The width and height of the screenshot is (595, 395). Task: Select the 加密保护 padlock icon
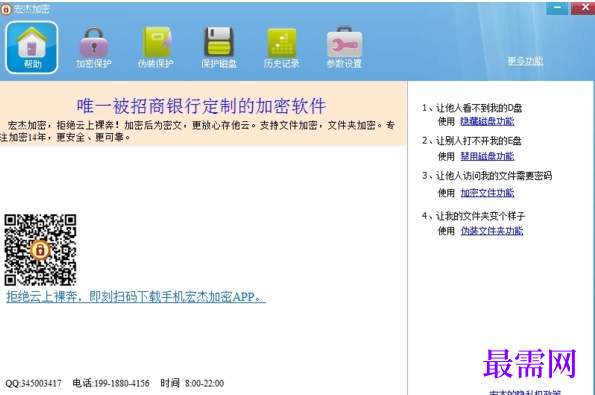94,47
